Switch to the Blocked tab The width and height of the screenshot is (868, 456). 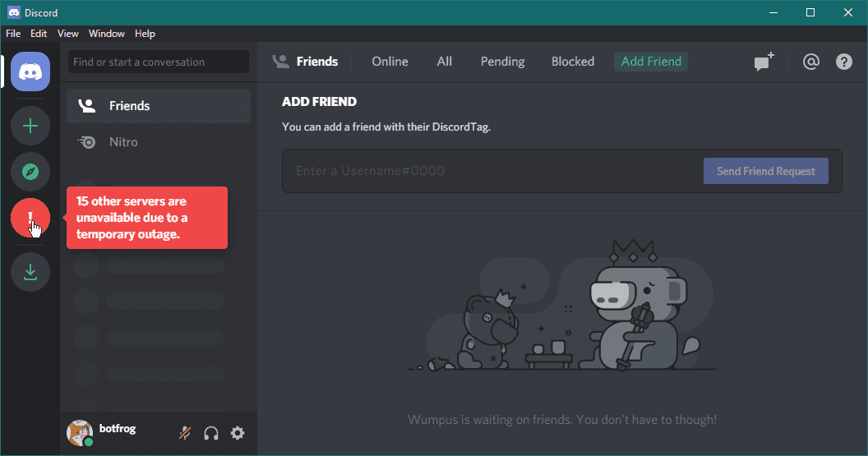[573, 62]
